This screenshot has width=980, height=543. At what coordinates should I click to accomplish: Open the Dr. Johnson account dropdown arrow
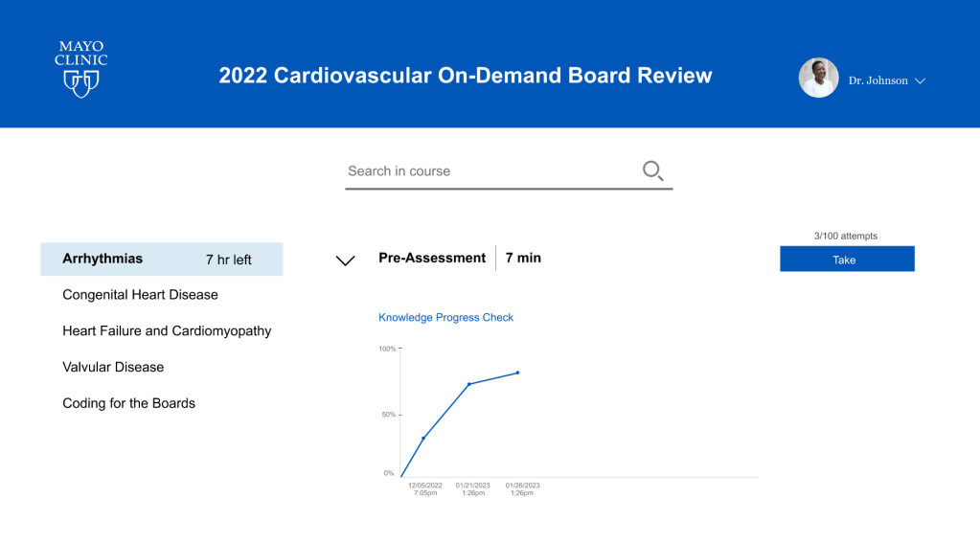[920, 81]
